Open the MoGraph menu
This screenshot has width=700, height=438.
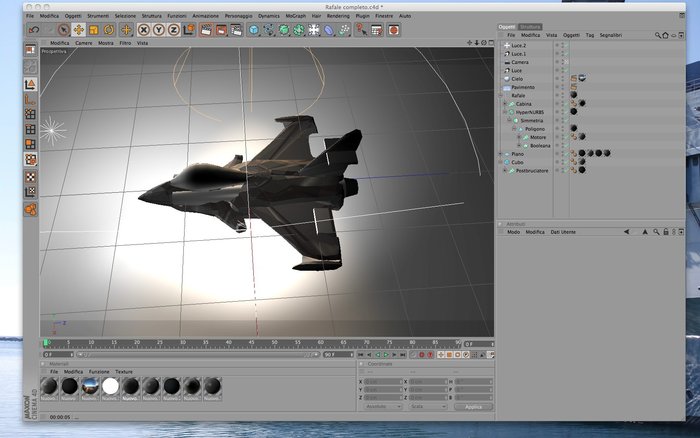pos(296,16)
